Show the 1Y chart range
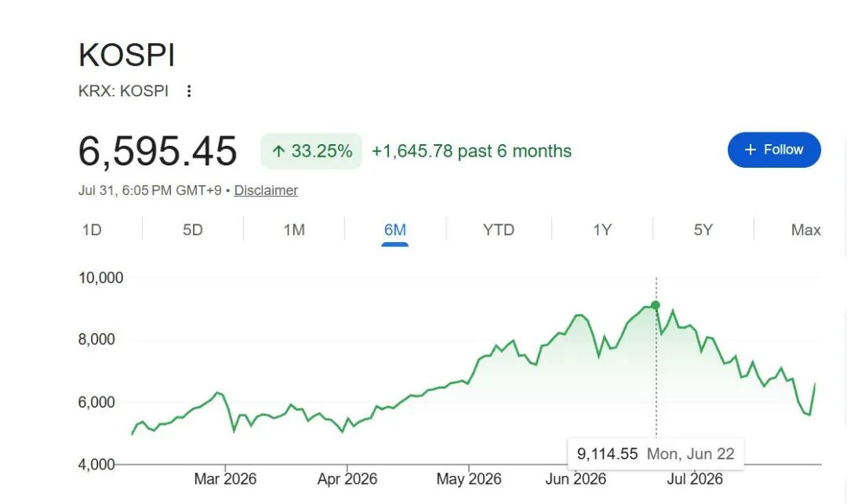The width and height of the screenshot is (847, 504). [x=602, y=230]
